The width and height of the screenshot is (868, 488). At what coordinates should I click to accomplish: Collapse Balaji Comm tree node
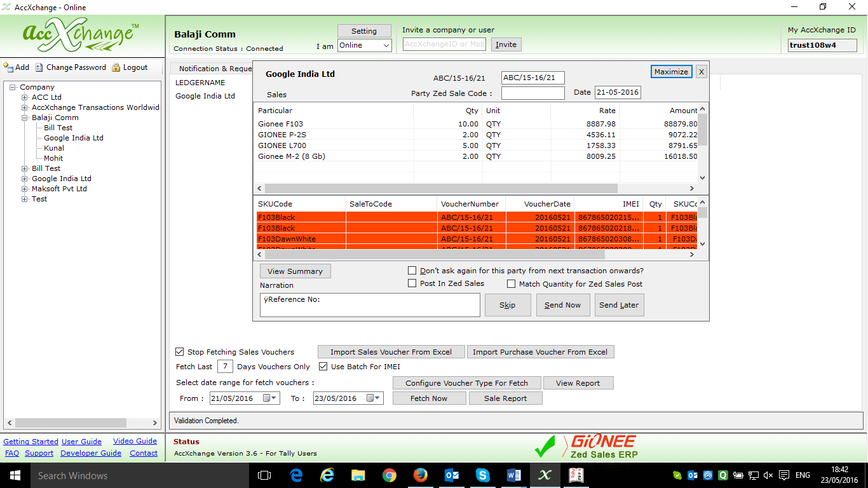[x=25, y=118]
